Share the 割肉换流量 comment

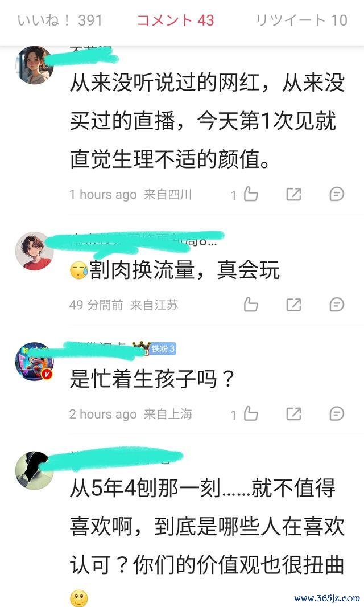coord(293,305)
